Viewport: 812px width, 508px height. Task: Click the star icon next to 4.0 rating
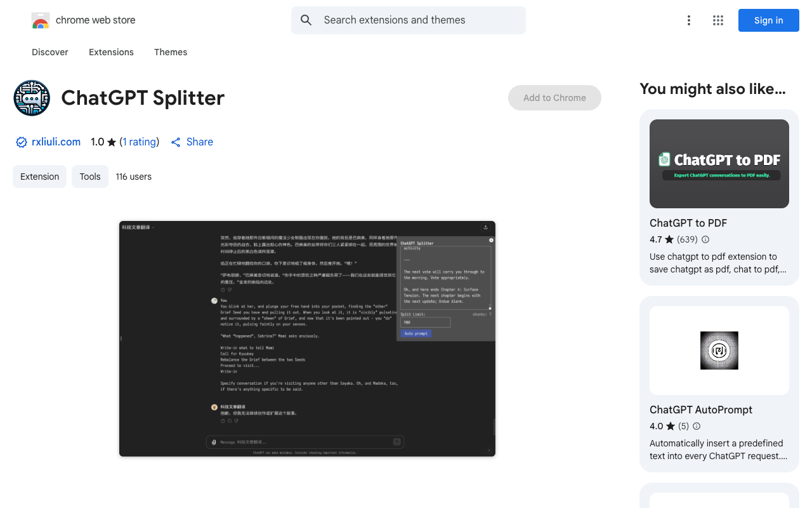click(671, 426)
